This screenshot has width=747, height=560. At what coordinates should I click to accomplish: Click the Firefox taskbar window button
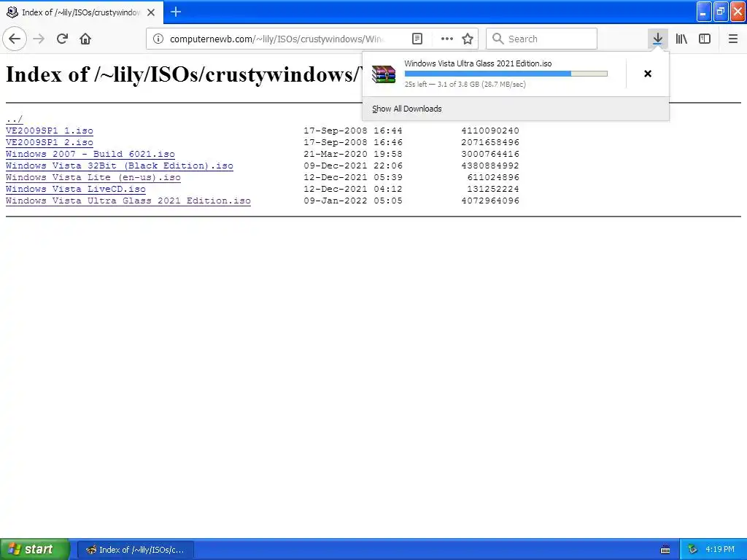(136, 550)
